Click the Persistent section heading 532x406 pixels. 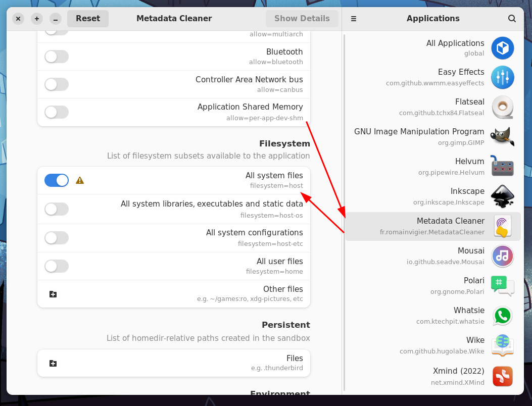tap(286, 325)
